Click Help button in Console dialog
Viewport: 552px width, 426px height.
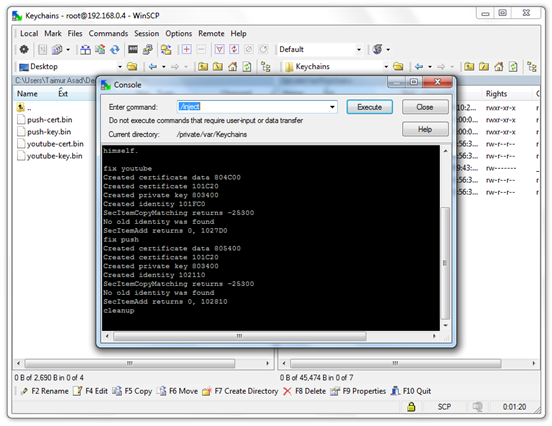pyautogui.click(x=425, y=129)
